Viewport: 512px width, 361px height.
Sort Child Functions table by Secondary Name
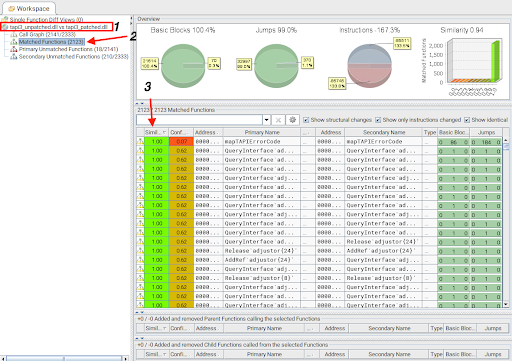[x=389, y=354]
